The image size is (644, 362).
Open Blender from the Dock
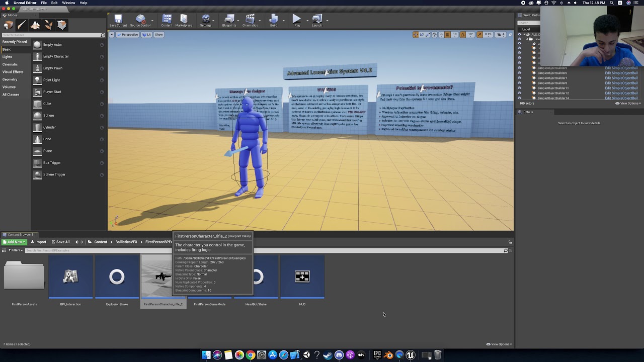coord(388,355)
